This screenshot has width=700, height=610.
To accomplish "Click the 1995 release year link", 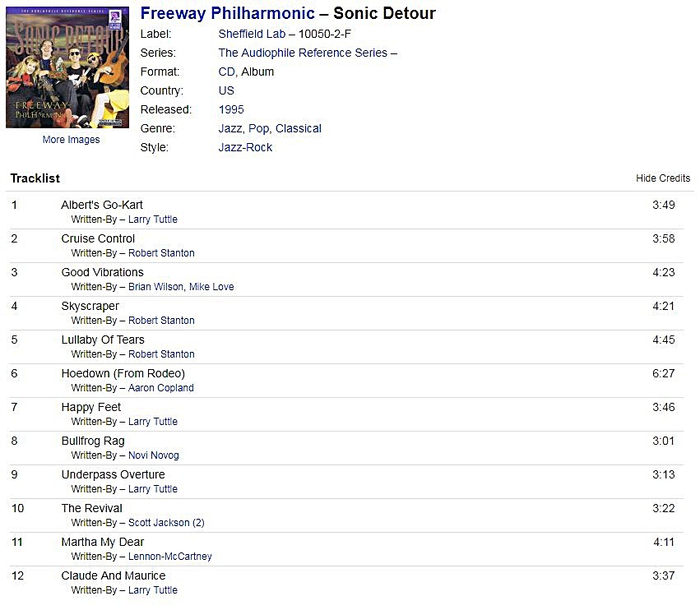I will [x=231, y=109].
